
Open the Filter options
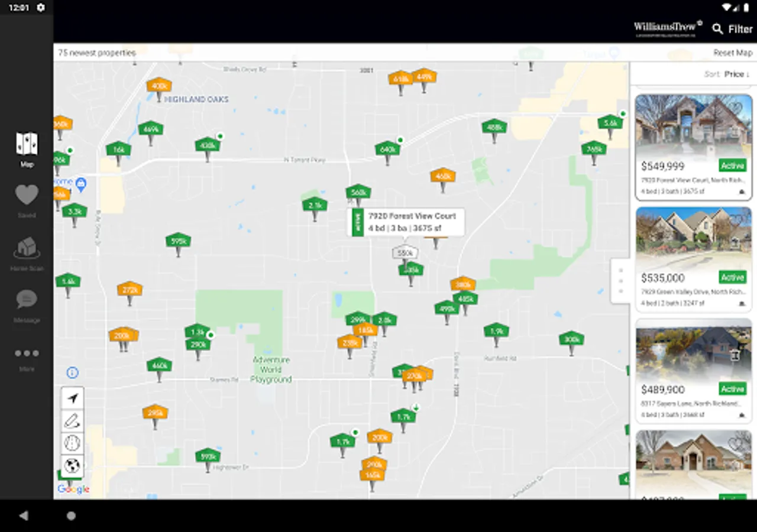click(x=740, y=28)
